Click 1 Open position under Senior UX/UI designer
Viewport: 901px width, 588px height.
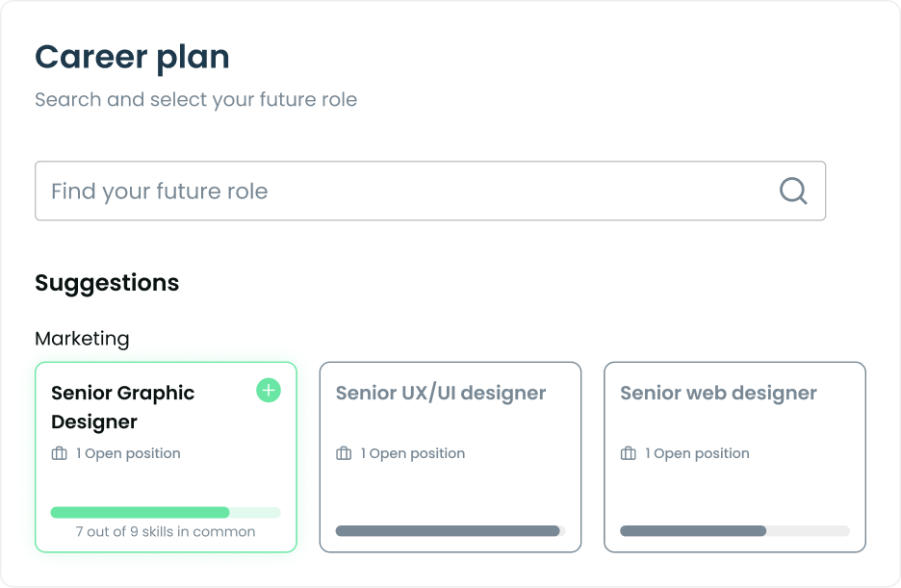point(413,453)
